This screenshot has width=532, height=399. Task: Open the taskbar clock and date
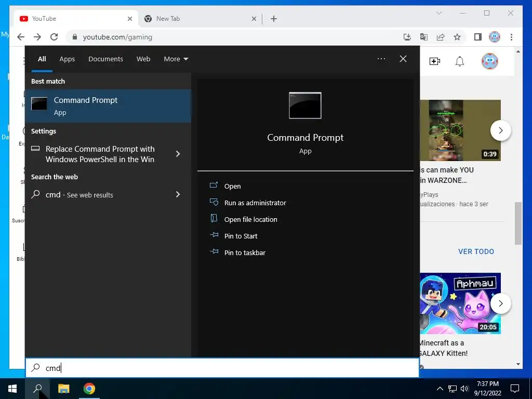[487, 389]
